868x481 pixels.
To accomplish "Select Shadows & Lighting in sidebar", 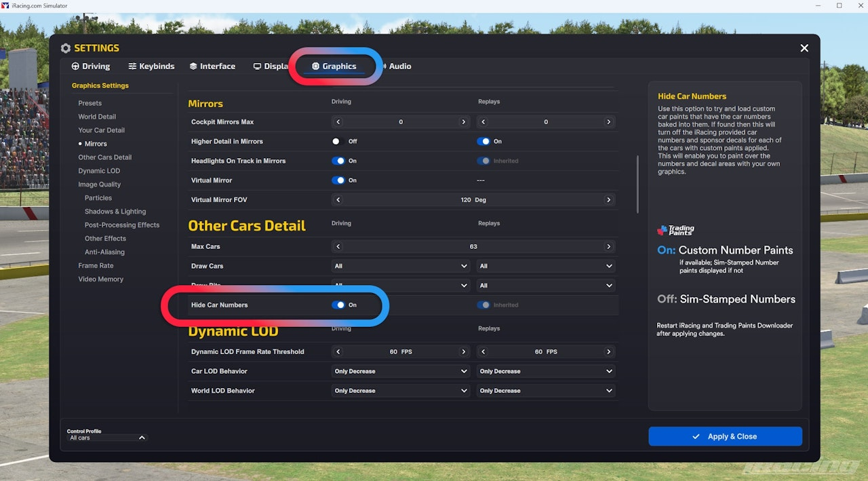I will point(115,212).
